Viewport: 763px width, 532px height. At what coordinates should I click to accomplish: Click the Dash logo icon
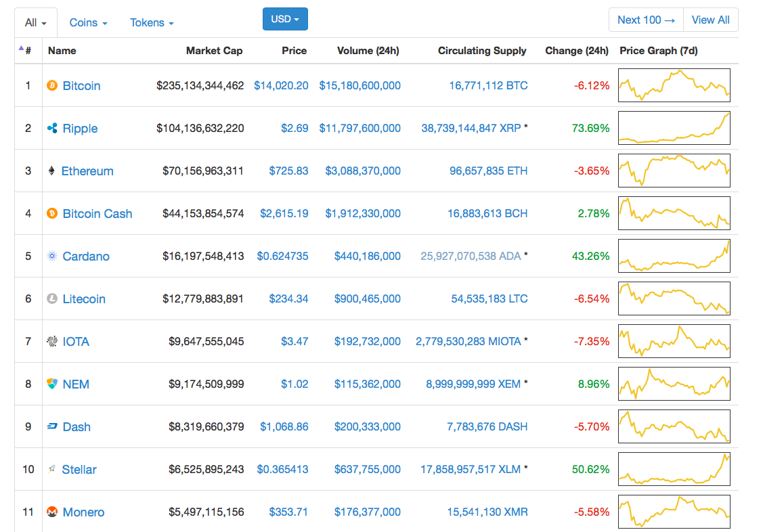click(52, 426)
